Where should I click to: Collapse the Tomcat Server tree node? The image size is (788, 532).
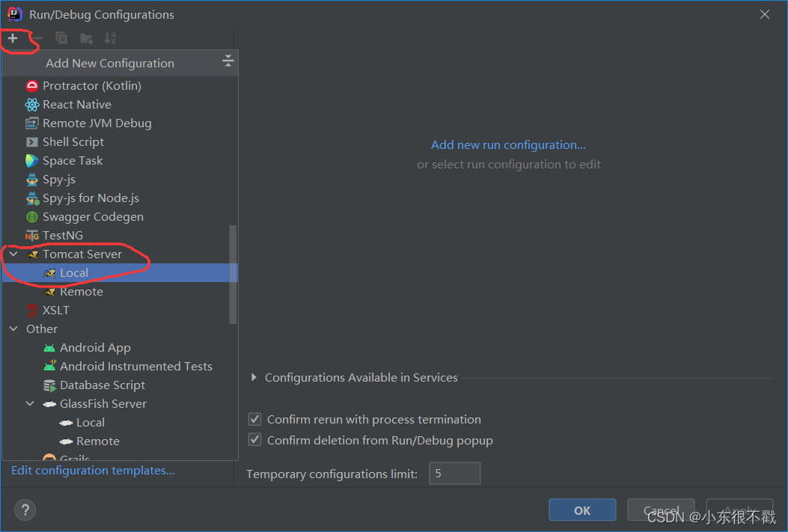point(13,254)
